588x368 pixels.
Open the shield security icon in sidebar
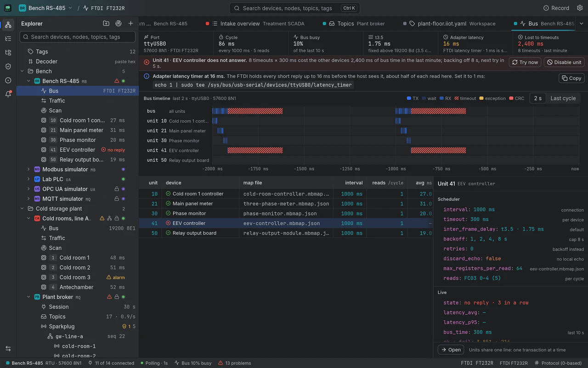tap(8, 66)
